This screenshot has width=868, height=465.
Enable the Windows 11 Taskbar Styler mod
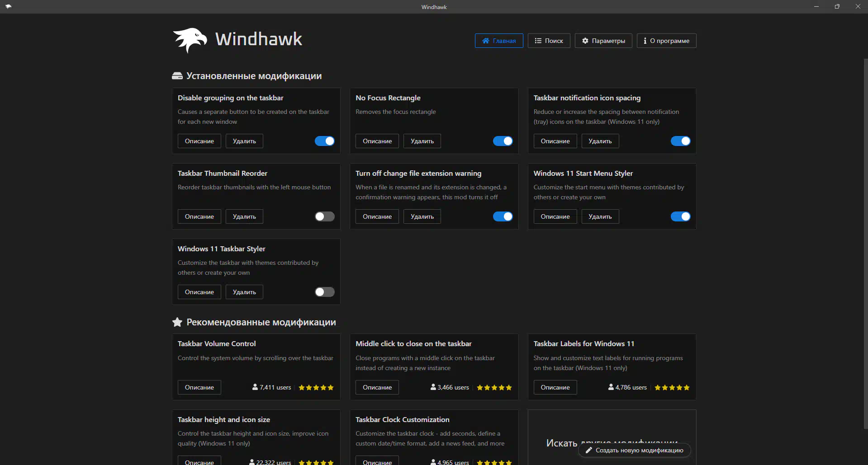(x=325, y=292)
